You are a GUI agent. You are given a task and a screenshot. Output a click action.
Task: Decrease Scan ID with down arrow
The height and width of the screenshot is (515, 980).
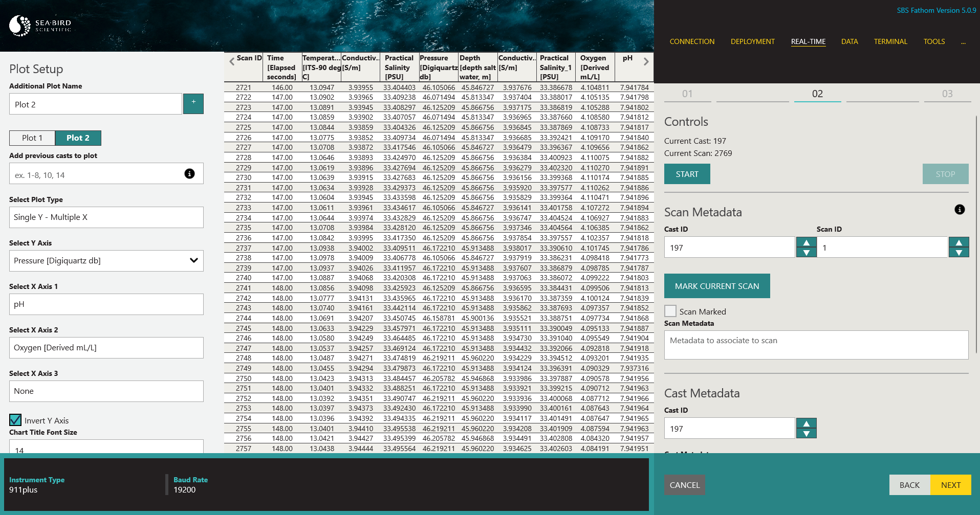[x=959, y=253]
